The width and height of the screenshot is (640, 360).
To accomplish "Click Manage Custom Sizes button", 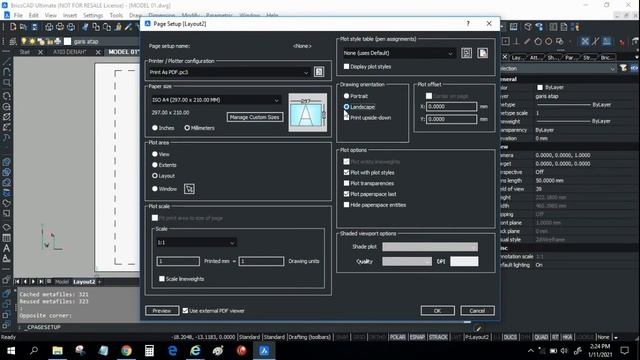I will (254, 117).
